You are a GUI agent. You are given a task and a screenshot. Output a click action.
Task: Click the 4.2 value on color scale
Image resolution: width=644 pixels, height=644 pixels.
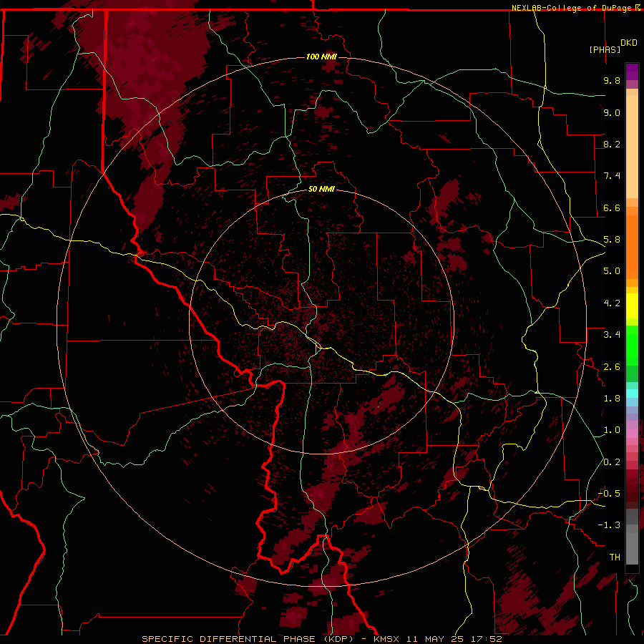(612, 303)
